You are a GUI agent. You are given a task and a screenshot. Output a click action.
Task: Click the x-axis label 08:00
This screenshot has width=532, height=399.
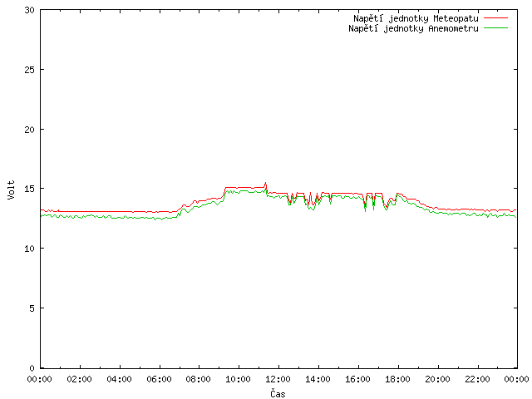[x=198, y=379]
